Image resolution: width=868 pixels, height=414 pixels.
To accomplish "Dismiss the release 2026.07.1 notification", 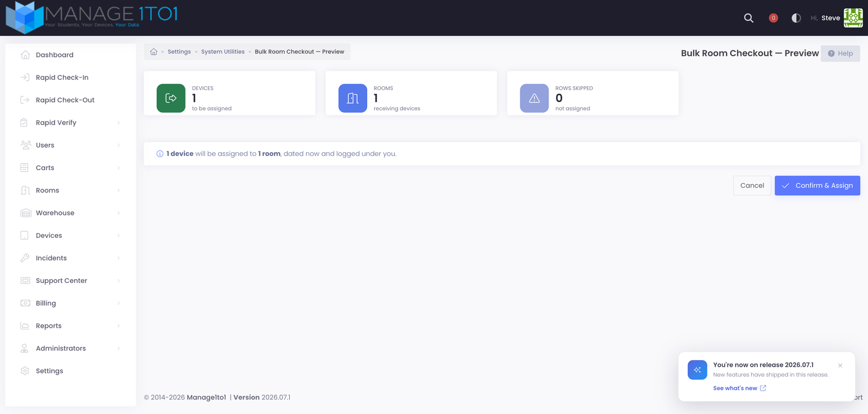I will tap(840, 366).
